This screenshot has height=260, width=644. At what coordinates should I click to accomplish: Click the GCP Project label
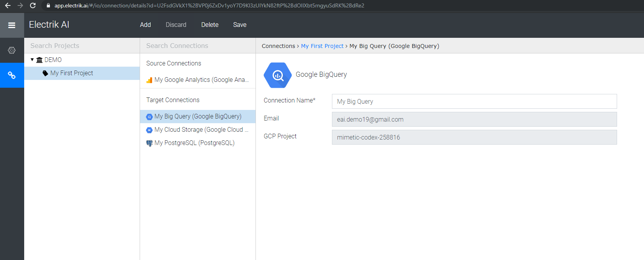[280, 136]
